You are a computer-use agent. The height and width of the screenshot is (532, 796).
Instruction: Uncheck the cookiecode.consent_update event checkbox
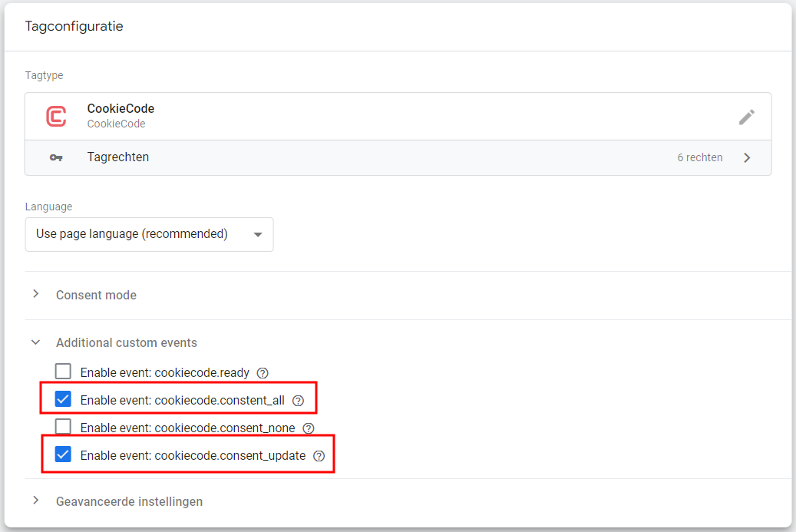click(x=63, y=454)
